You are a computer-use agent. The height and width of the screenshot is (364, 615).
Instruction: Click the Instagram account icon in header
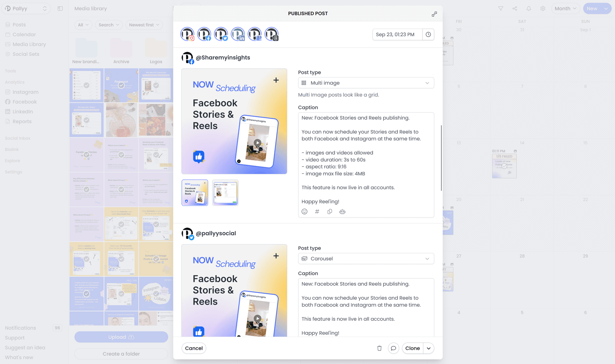tap(187, 34)
